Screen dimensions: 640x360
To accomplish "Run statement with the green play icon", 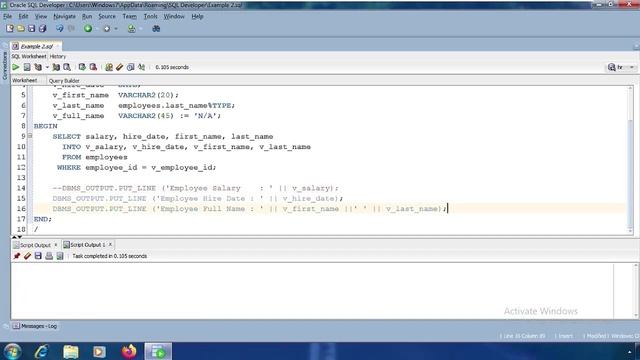I will [16, 67].
